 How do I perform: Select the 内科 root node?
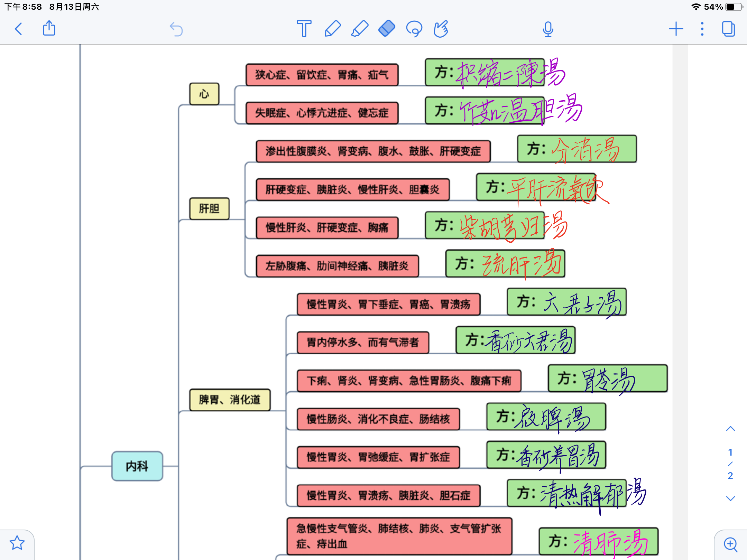coord(137,466)
